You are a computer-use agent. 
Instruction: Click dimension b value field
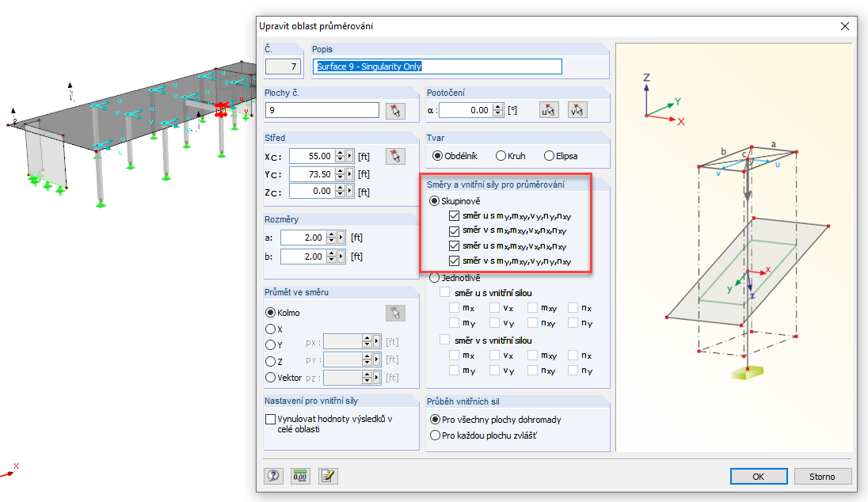pyautogui.click(x=303, y=257)
